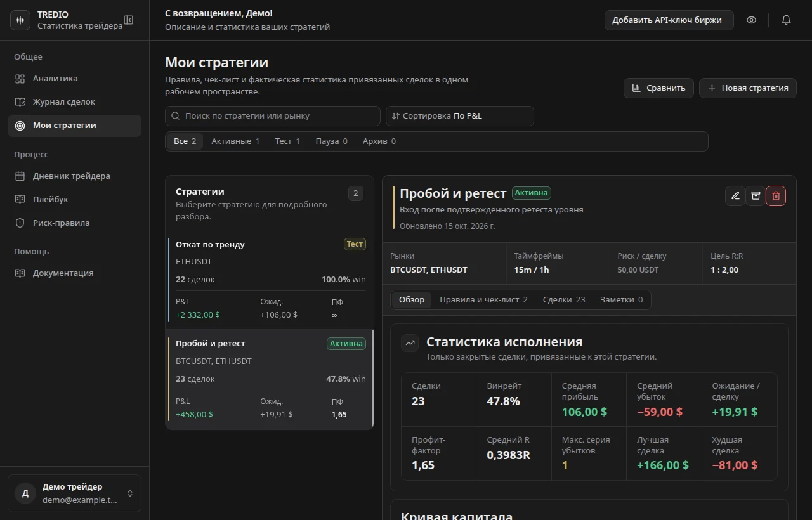The width and height of the screenshot is (812, 520).
Task: Click the Документация book icon
Action: pyautogui.click(x=20, y=273)
